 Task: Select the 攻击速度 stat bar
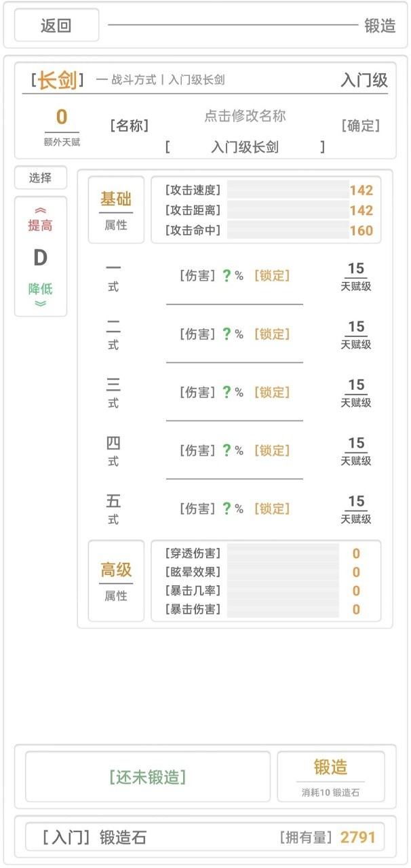tap(288, 191)
